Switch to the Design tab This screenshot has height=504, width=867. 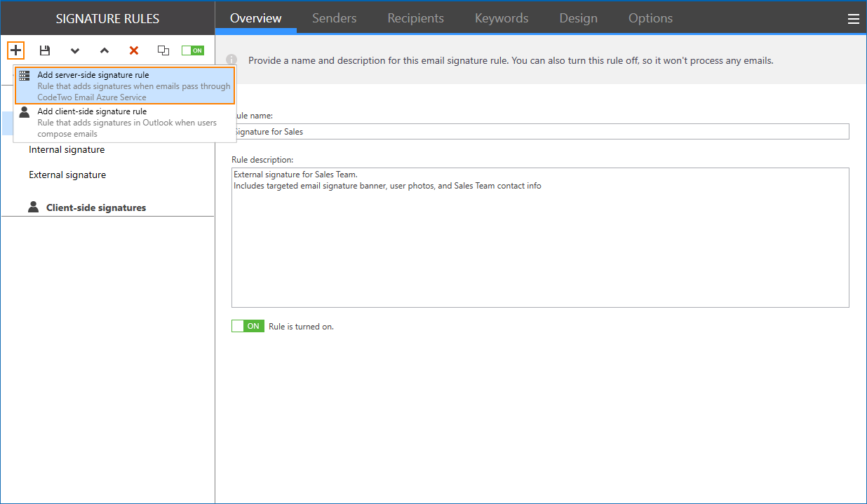[x=578, y=18]
